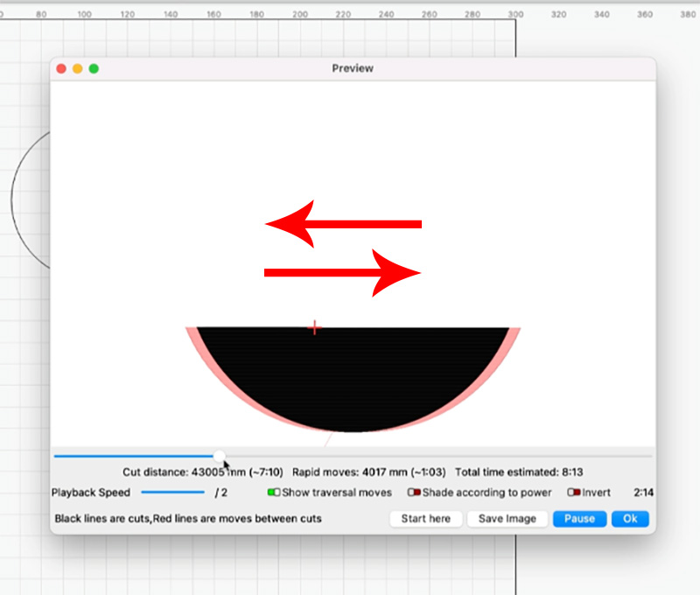Click the red crosshair laser position marker

tap(315, 327)
